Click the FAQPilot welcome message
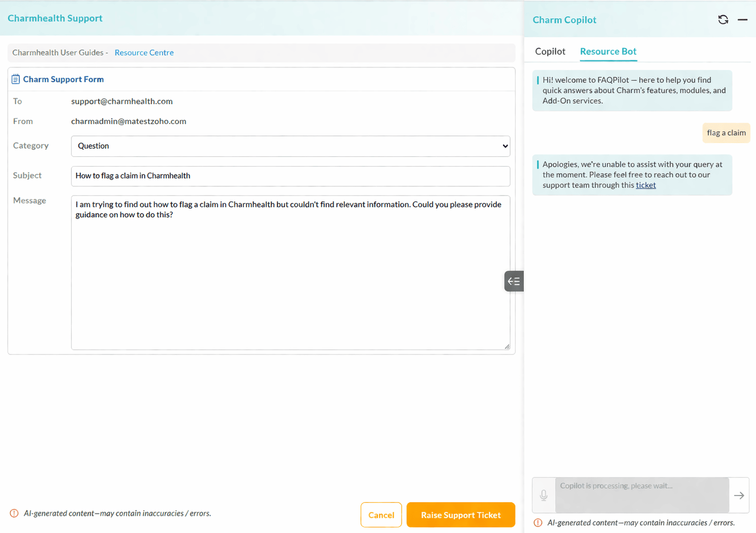 (633, 91)
